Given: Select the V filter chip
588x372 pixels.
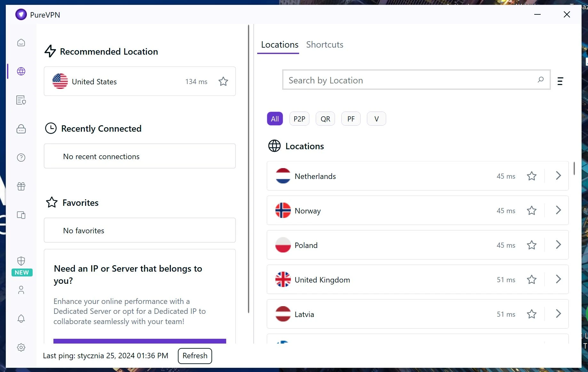Looking at the screenshot, I should click(x=377, y=119).
